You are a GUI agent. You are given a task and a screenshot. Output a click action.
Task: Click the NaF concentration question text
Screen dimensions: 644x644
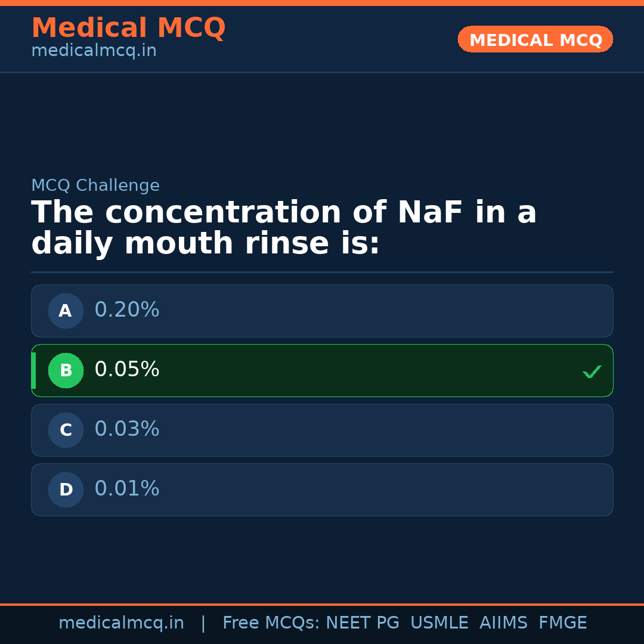284,228
